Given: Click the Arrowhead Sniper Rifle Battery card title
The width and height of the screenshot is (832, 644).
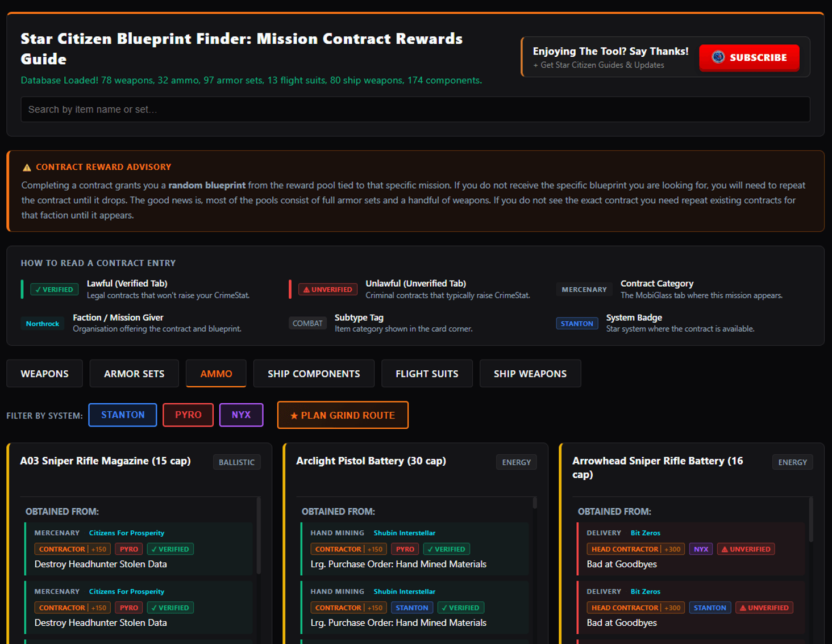Looking at the screenshot, I should point(658,467).
